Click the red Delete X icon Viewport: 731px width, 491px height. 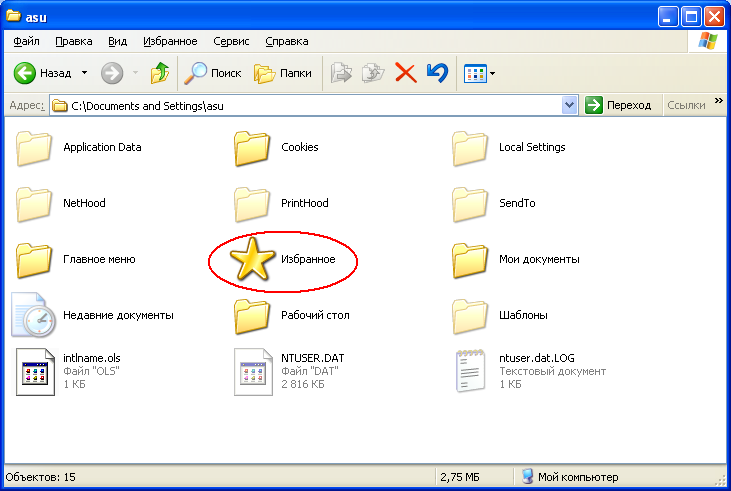point(406,73)
